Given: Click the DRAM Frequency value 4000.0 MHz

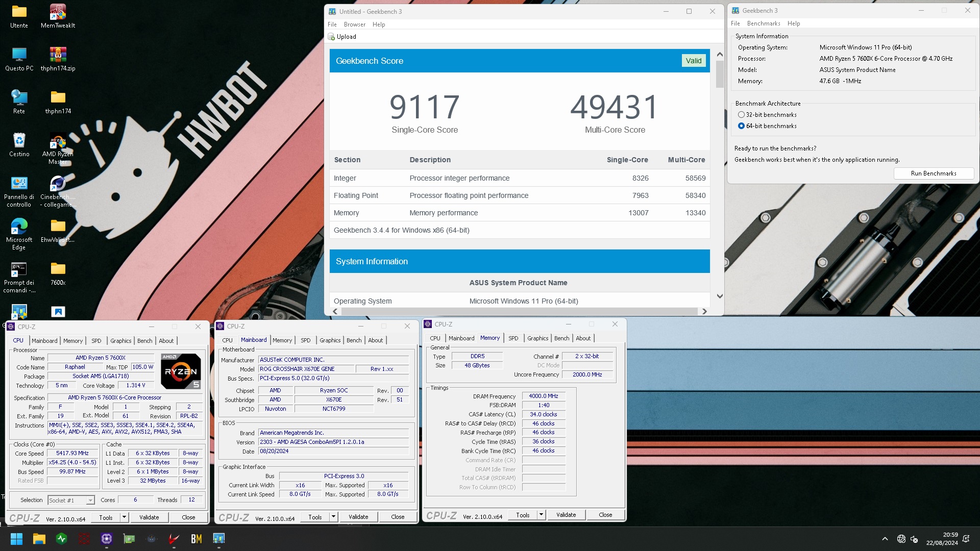Looking at the screenshot, I should (544, 396).
